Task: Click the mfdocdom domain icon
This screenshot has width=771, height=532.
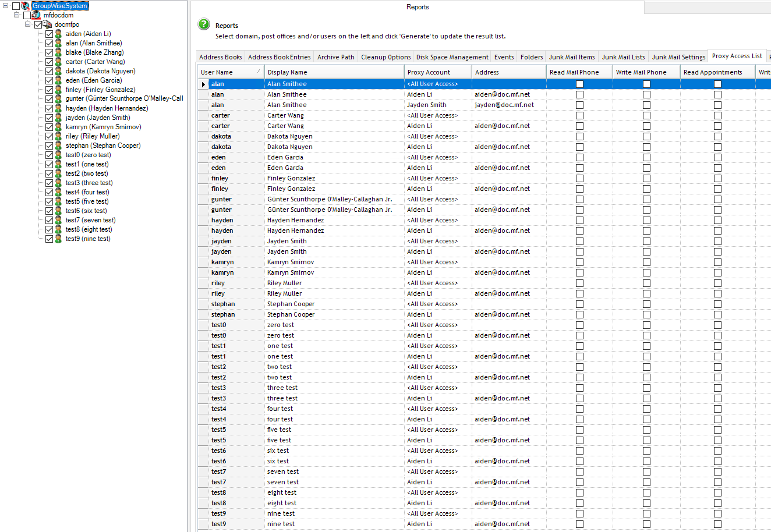Action: (x=36, y=15)
